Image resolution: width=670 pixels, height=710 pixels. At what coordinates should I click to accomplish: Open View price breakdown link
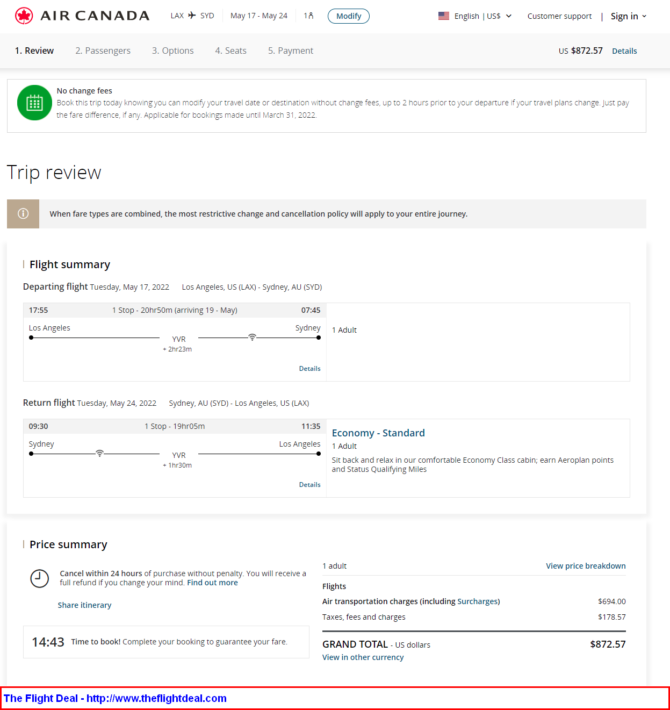[x=585, y=566]
